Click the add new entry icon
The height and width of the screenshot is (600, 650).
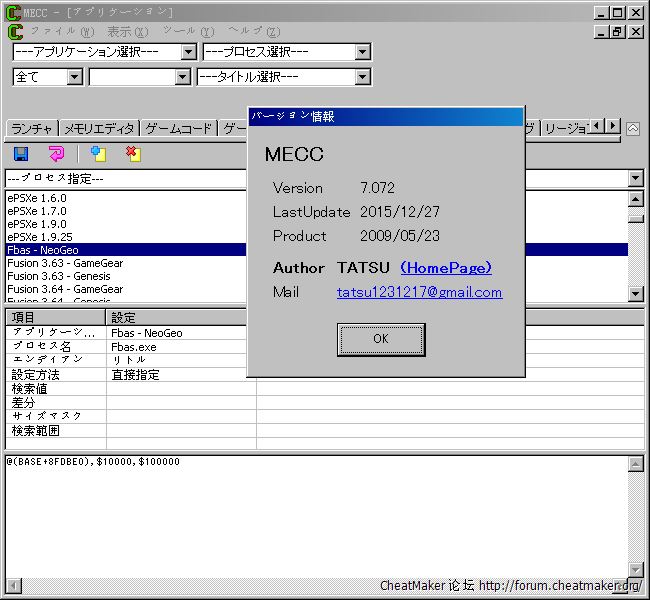pos(98,154)
